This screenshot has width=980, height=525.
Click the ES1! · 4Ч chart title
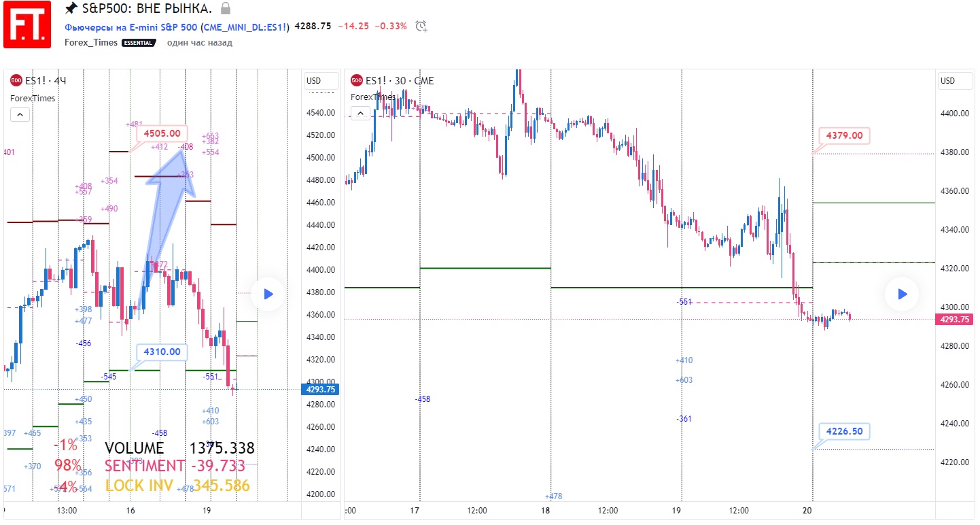click(46, 81)
